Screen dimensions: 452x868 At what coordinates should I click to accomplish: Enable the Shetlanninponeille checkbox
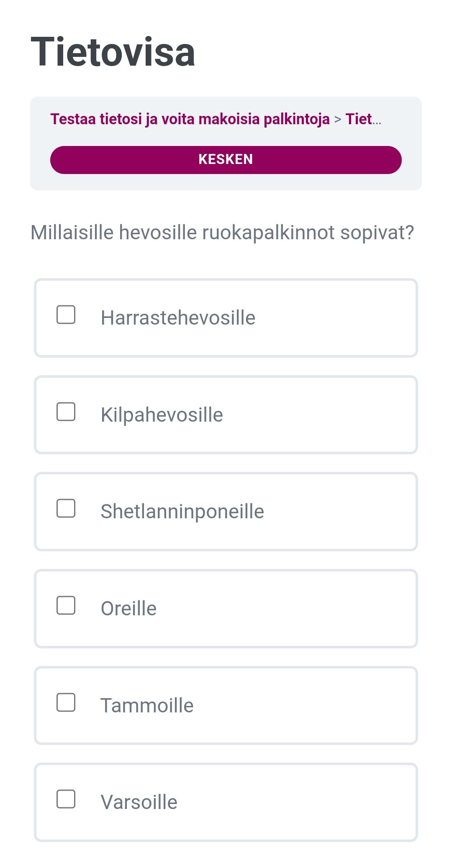pyautogui.click(x=66, y=509)
